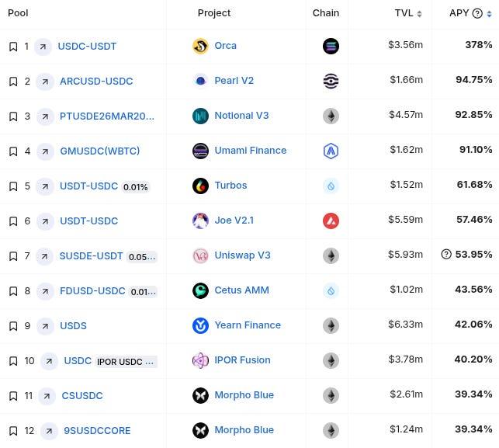
Task: Open external link arrow for USDC-USDT pool
Action: click(43, 47)
